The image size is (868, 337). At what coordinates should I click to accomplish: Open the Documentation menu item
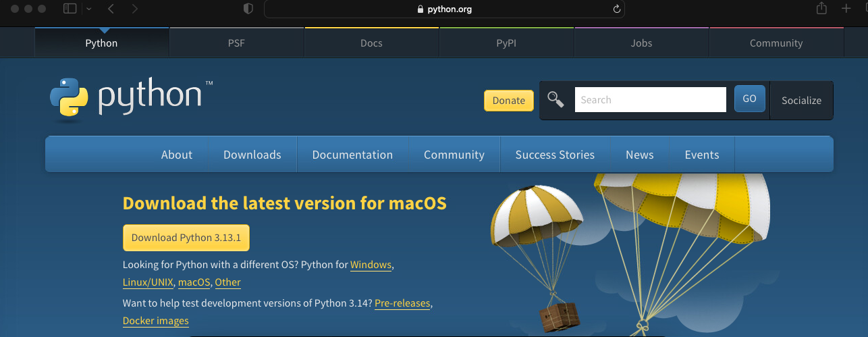tap(352, 155)
